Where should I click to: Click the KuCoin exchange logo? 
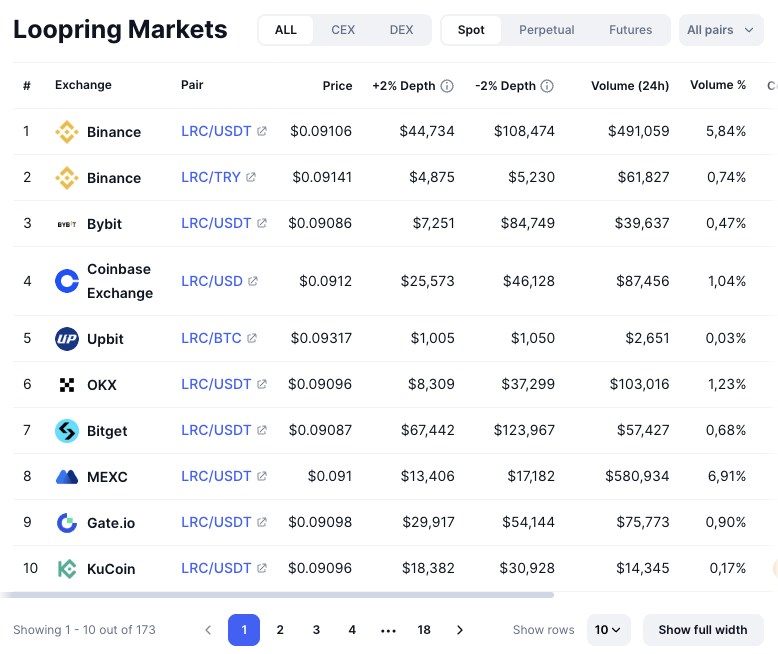(x=66, y=569)
